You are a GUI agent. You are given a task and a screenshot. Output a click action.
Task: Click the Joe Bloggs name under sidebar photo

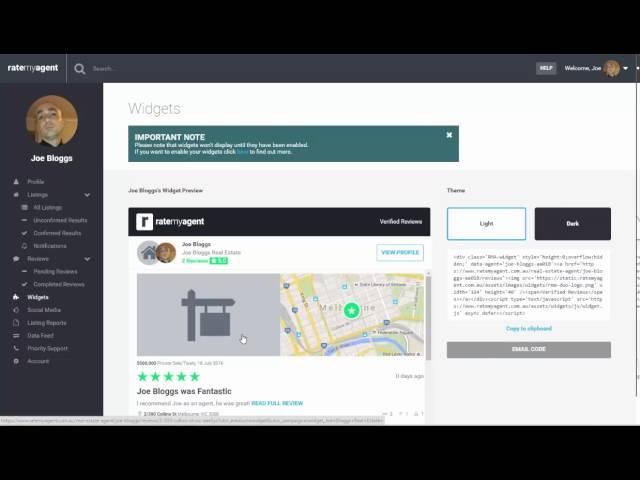click(x=51, y=158)
